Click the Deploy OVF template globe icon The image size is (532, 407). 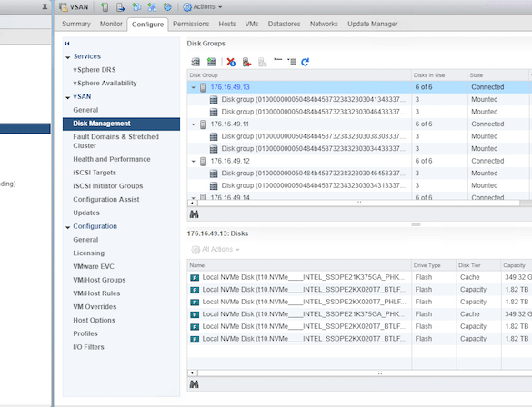pos(167,6)
